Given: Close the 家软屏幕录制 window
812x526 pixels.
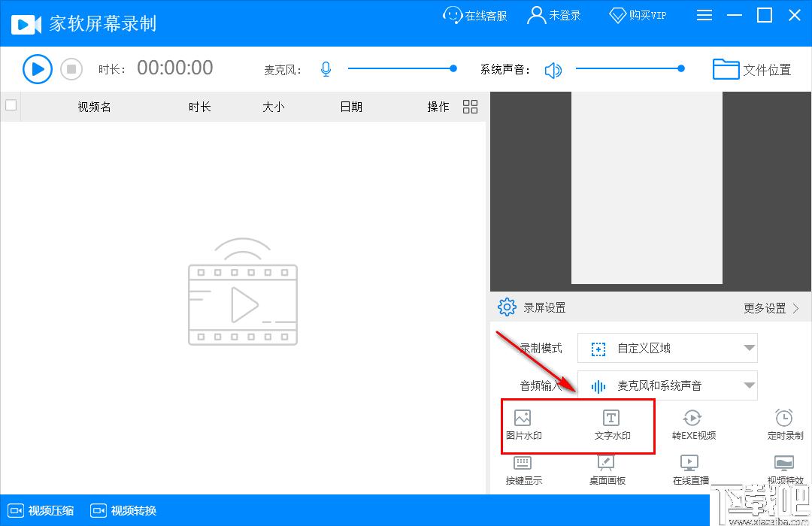Looking at the screenshot, I should click(795, 15).
